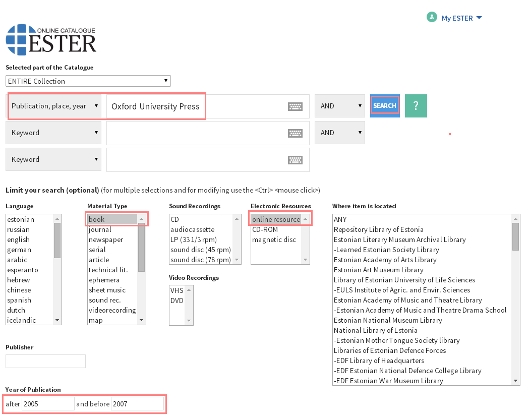Click the blue SEARCH button
Viewport: 530px width, 420px height.
(385, 106)
